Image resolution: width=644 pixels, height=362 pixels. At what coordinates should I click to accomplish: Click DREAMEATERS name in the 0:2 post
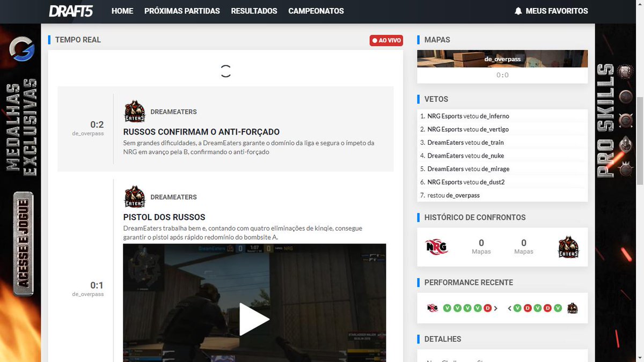[173, 112]
